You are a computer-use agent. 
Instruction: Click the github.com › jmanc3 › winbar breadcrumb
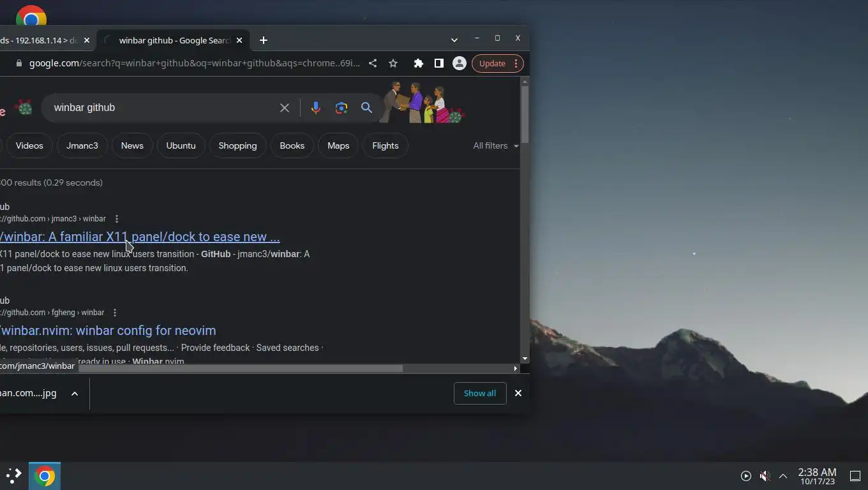point(53,219)
